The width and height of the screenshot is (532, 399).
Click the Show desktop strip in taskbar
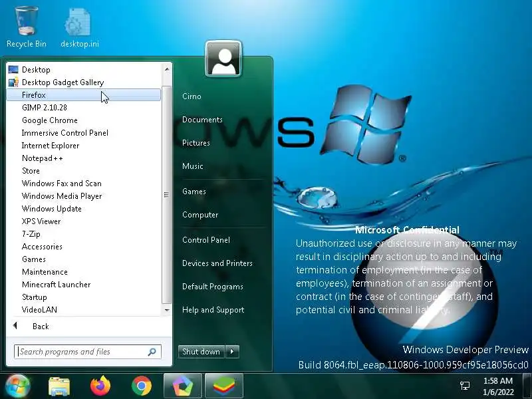click(x=527, y=386)
